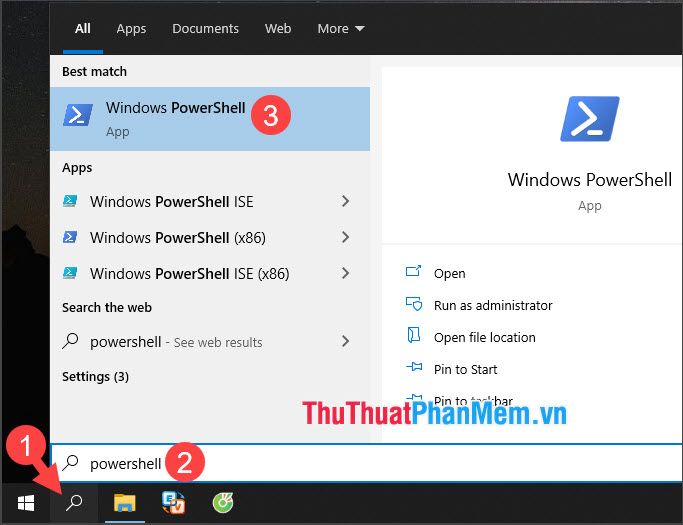Switch to the Documents filter tab
This screenshot has height=525, width=683.
click(x=205, y=29)
